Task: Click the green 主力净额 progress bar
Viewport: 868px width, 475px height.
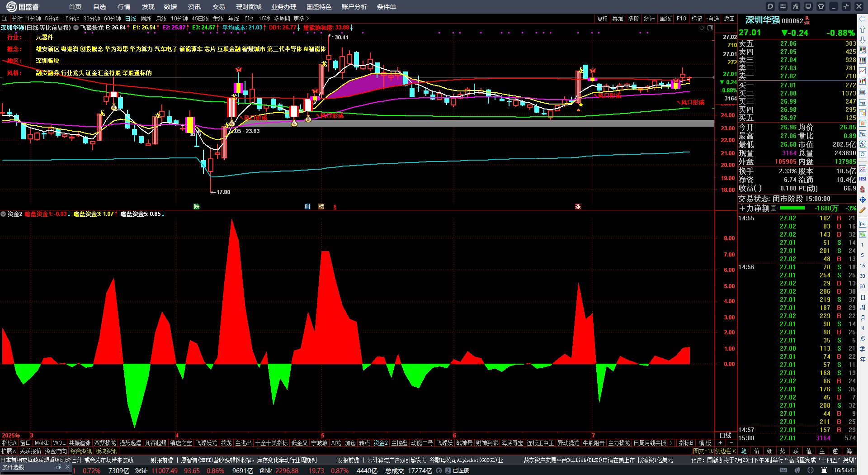Action: click(793, 208)
